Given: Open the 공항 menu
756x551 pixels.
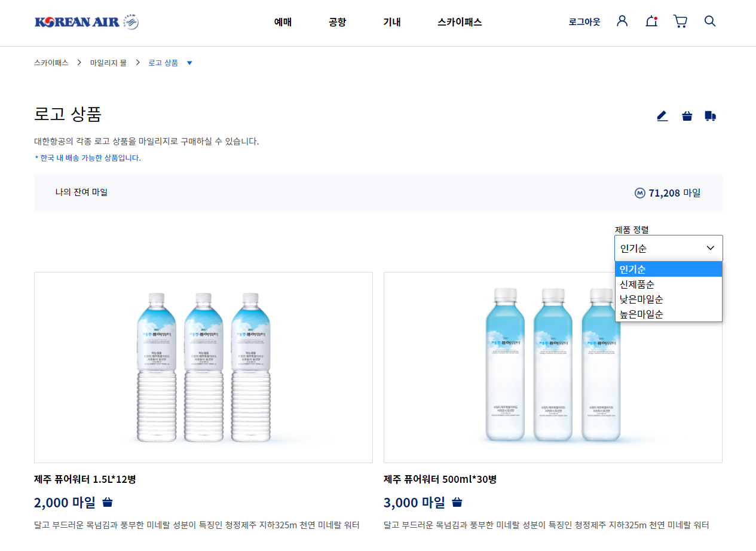Looking at the screenshot, I should tap(337, 22).
